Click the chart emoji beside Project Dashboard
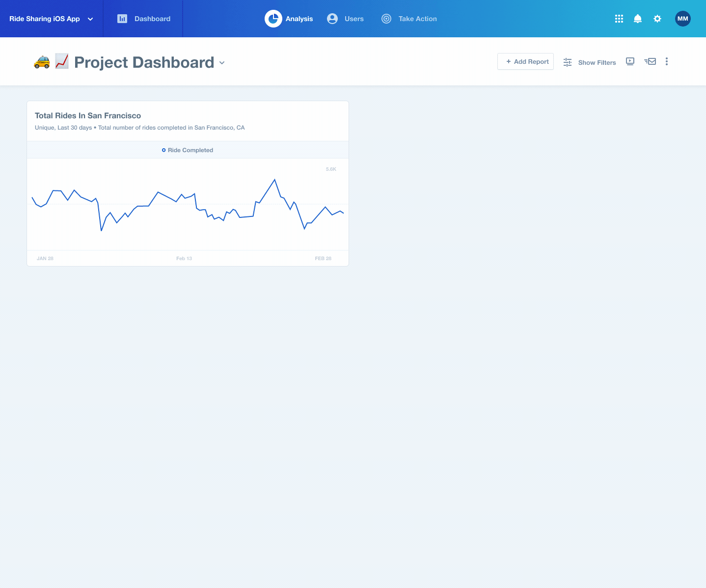This screenshot has width=706, height=588. (x=62, y=61)
